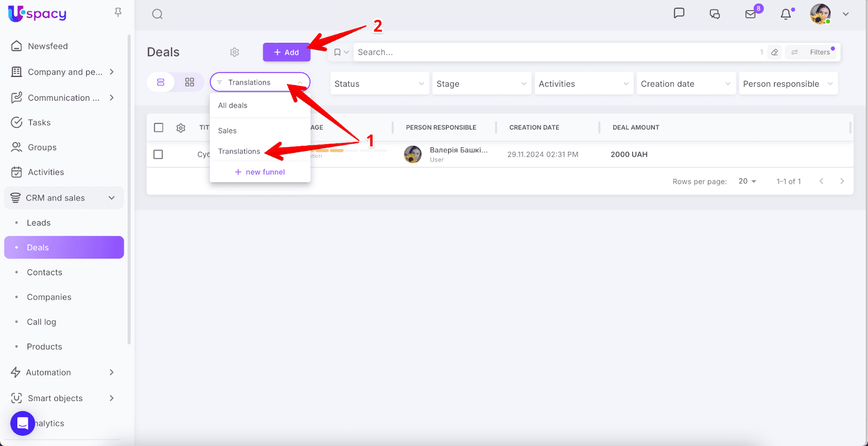This screenshot has height=446, width=868.
Task: Check the deal row checkbox
Action: pos(158,154)
